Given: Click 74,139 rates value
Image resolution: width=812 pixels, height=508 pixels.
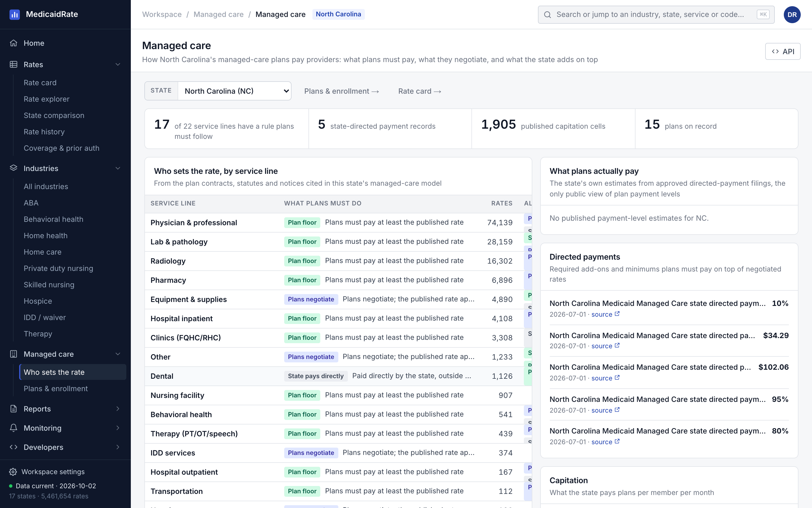Looking at the screenshot, I should coord(500,222).
